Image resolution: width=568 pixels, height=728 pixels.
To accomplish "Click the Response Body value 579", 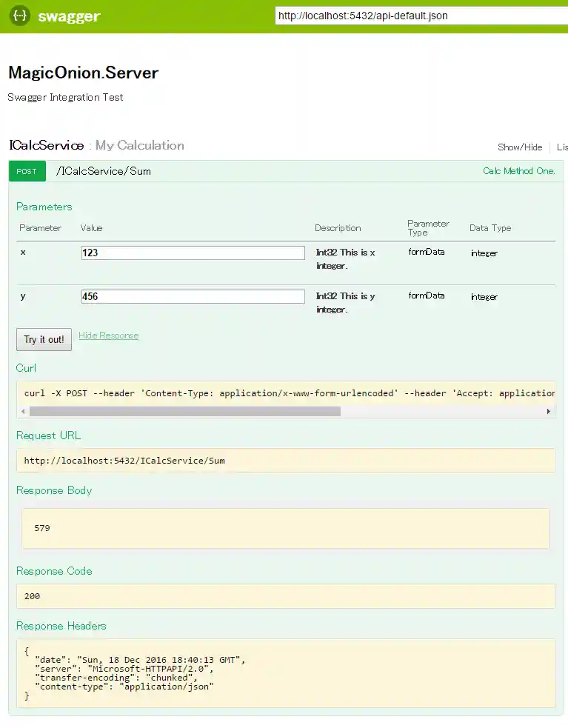I will click(42, 528).
